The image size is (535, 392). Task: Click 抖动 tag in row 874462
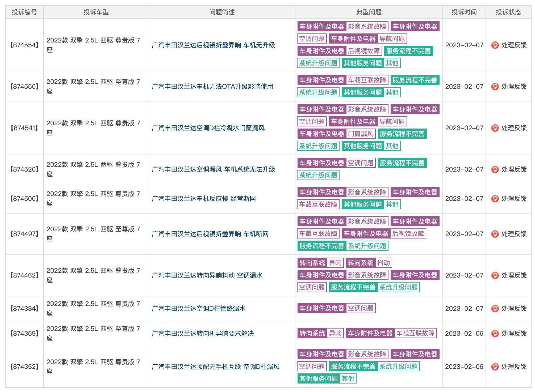point(383,263)
